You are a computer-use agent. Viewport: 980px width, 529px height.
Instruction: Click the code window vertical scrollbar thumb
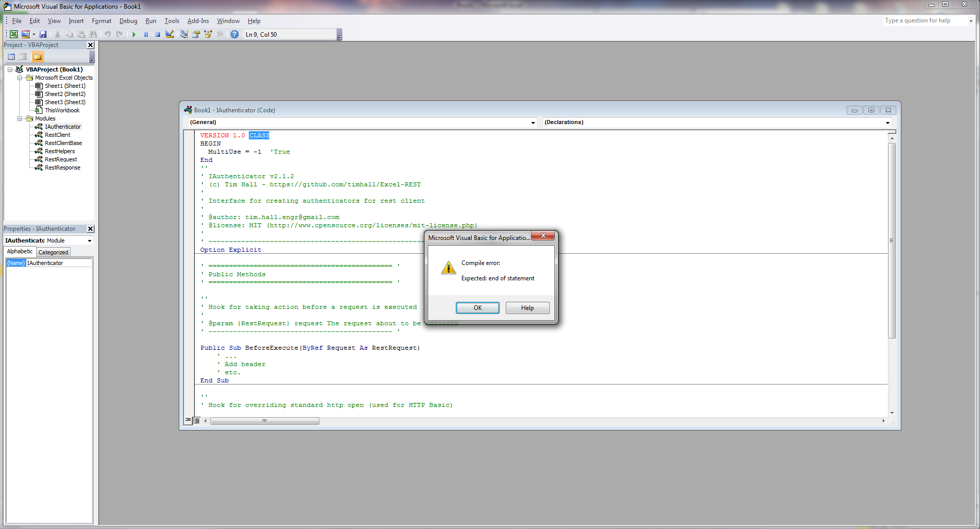(x=892, y=241)
